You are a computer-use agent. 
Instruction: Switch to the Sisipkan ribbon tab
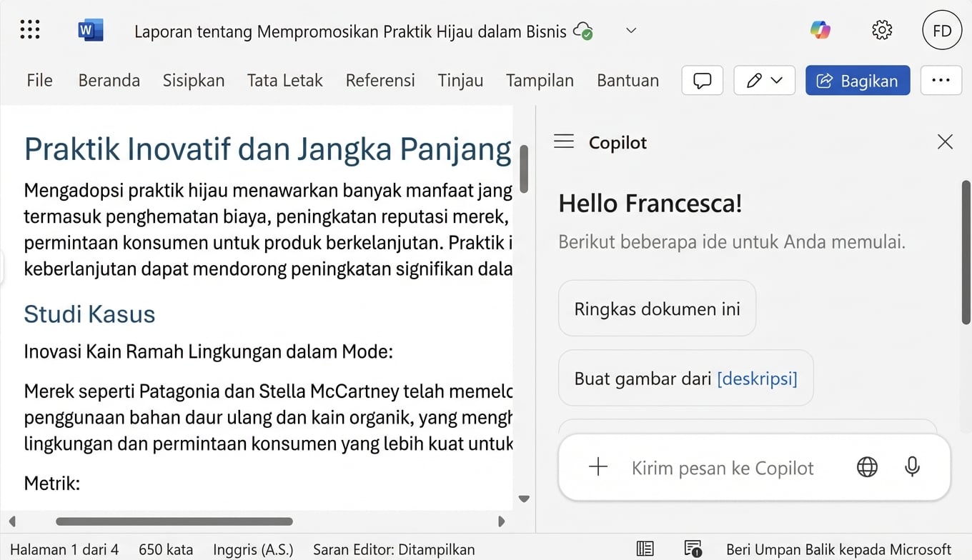(x=194, y=80)
